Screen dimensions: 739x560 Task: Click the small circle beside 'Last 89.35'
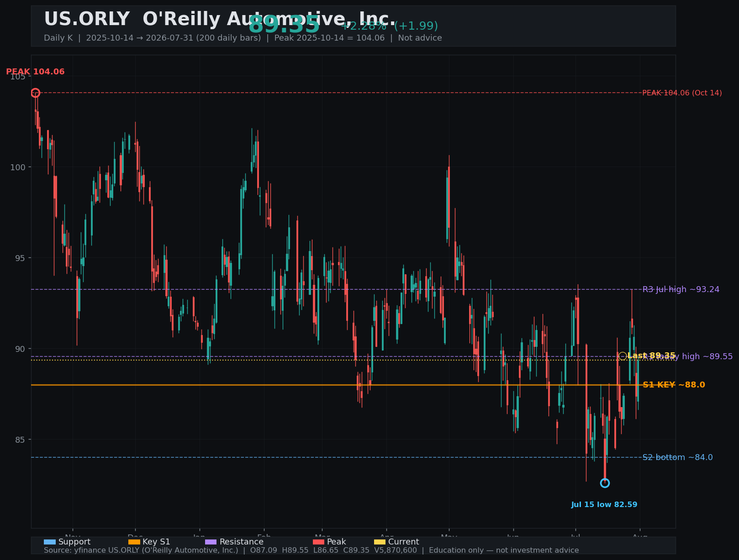pyautogui.click(x=623, y=356)
